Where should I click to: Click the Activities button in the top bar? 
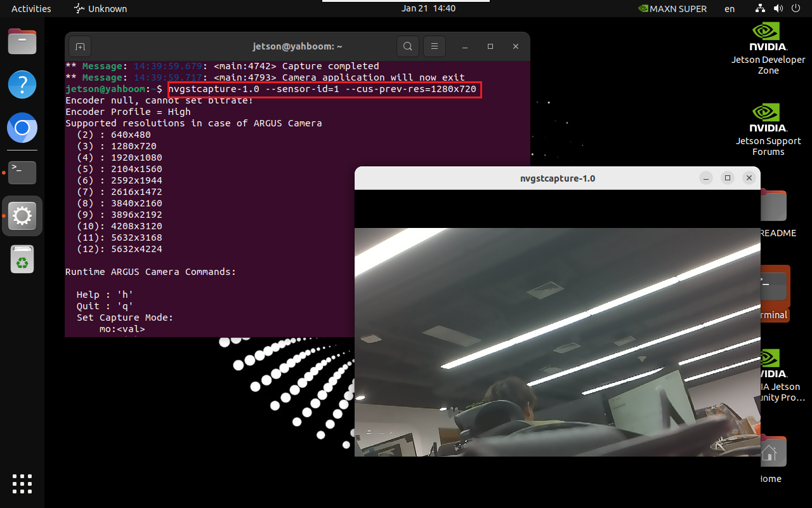pos(31,9)
